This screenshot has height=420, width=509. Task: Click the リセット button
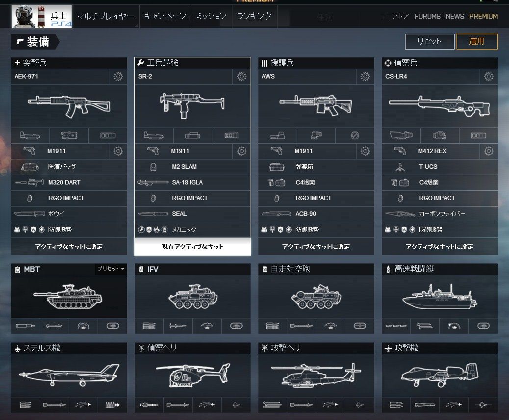pos(430,42)
